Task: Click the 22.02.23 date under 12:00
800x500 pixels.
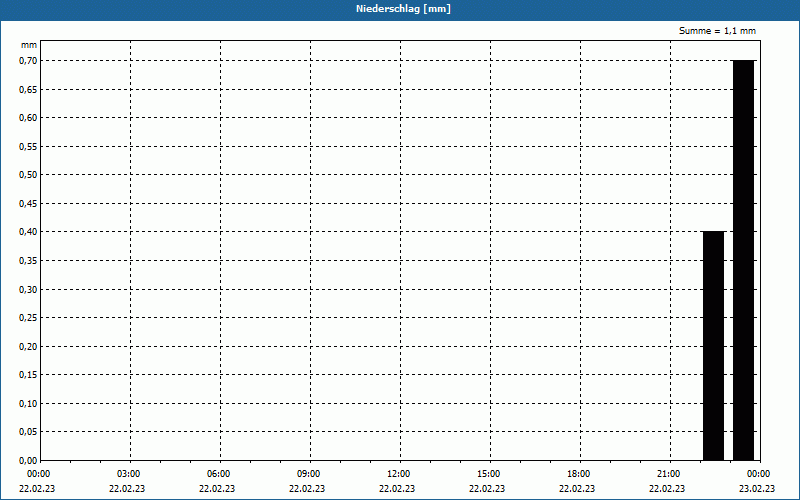Action: (x=397, y=489)
